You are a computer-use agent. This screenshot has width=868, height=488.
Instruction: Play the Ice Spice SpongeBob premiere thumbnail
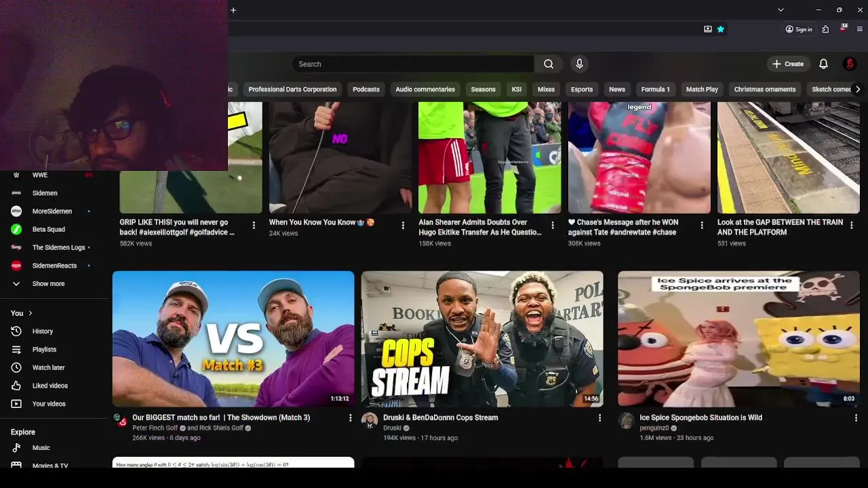coord(738,339)
